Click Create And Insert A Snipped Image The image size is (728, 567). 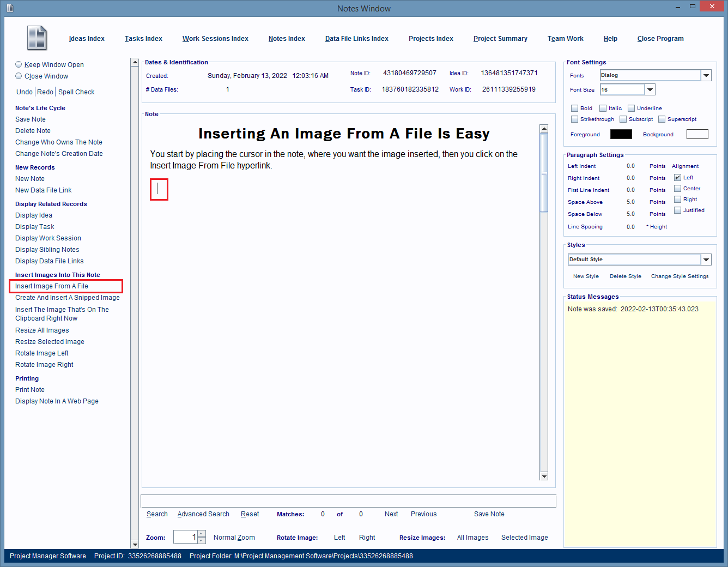tap(68, 298)
